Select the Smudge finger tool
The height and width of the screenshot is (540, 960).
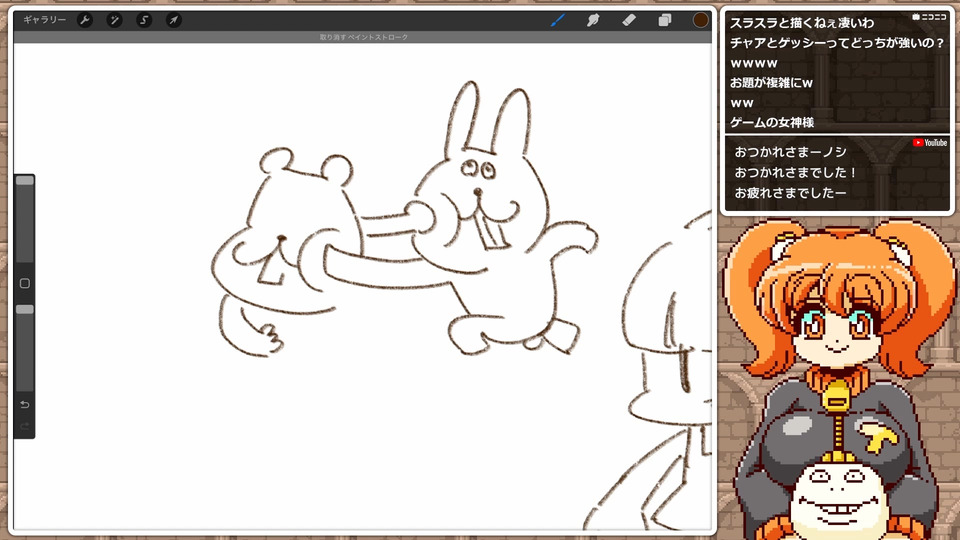[593, 20]
